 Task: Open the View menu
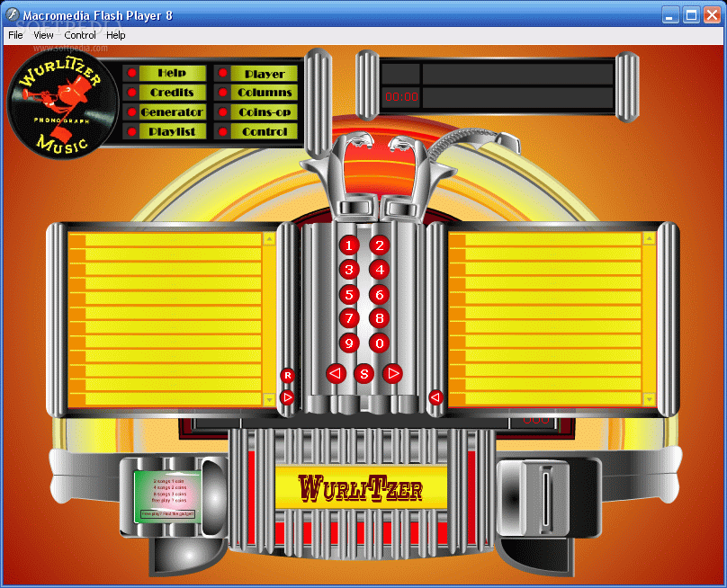click(43, 35)
